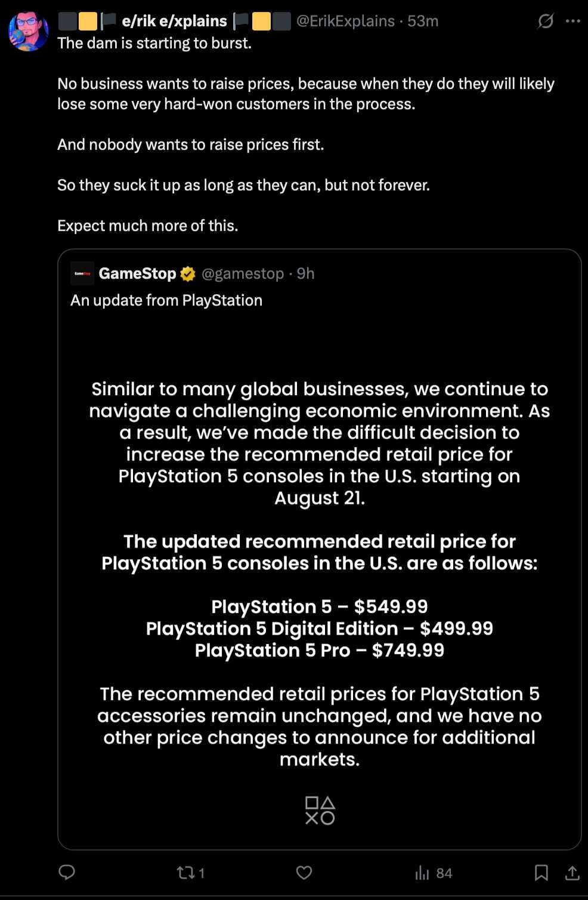Click GameStop's gold verified badge

[188, 274]
